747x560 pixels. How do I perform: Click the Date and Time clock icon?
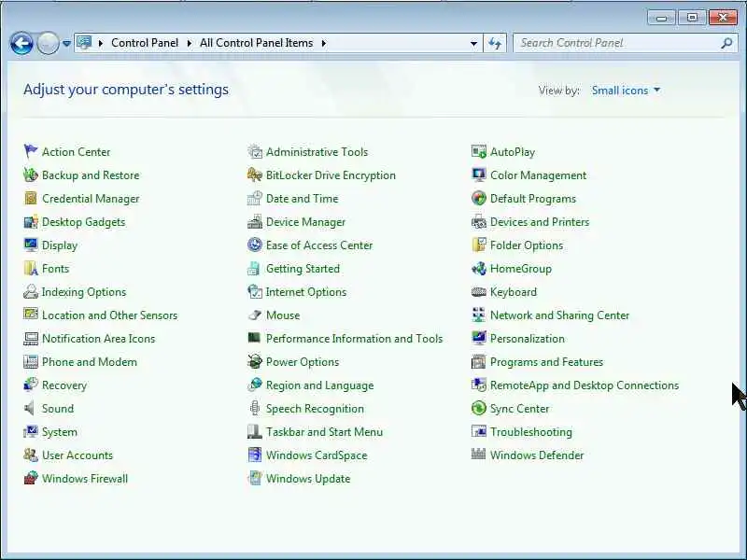[255, 198]
